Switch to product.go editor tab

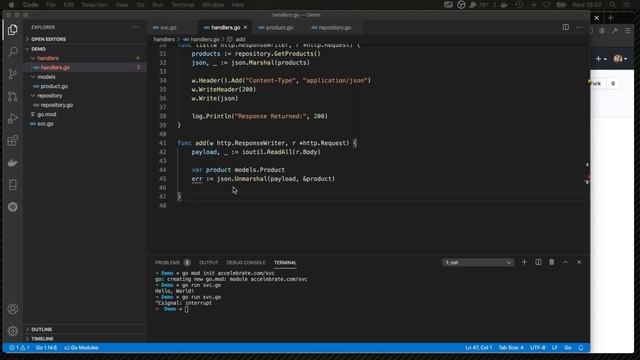279,27
